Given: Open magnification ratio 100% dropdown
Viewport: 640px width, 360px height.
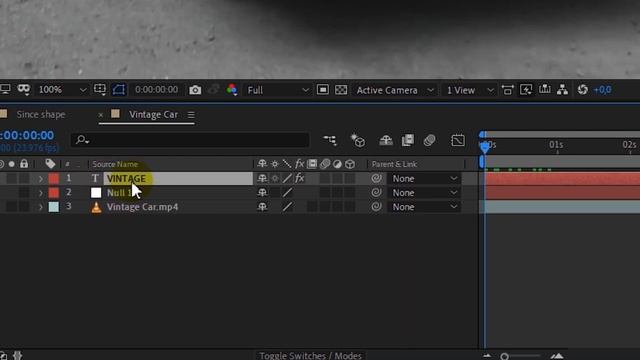Looking at the screenshot, I should coord(62,90).
